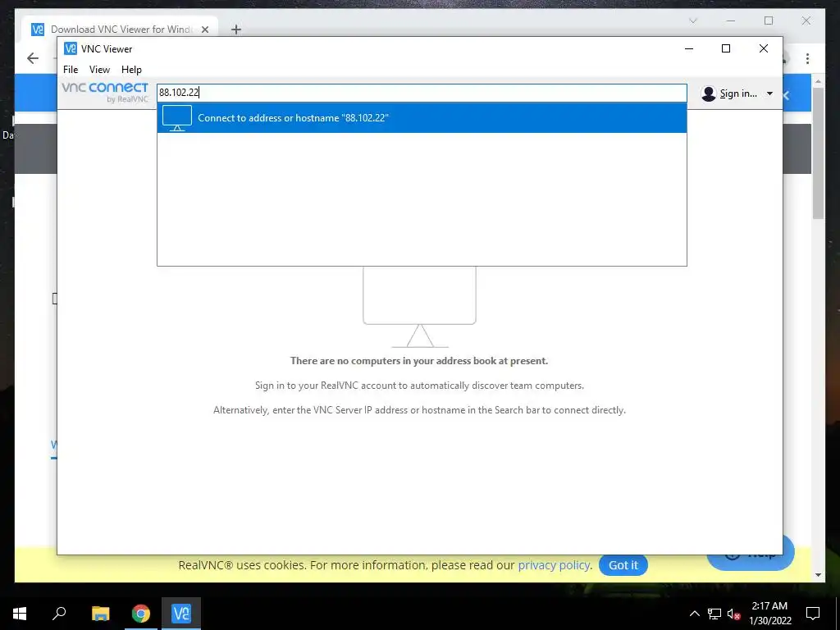
Task: Open the View menu in VNC Viewer
Action: [x=99, y=70]
